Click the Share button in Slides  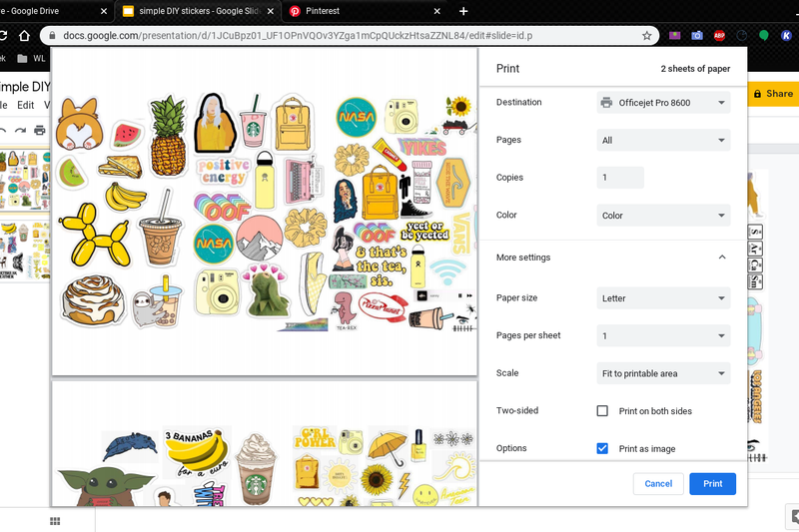[773, 94]
